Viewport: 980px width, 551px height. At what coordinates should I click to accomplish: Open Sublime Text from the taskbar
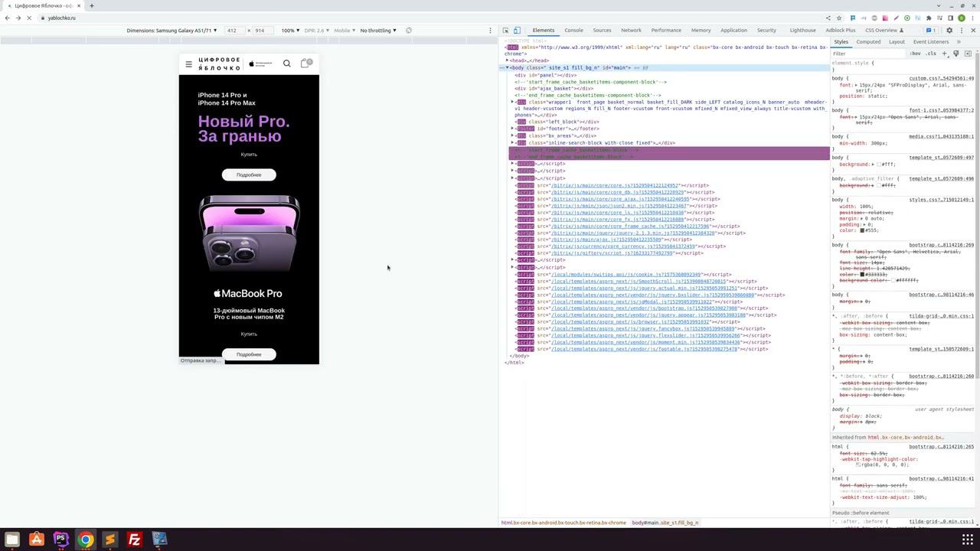click(x=109, y=540)
